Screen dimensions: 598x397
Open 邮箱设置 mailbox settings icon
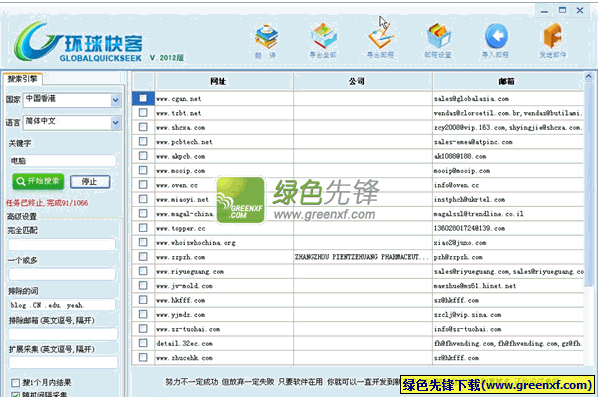(438, 41)
